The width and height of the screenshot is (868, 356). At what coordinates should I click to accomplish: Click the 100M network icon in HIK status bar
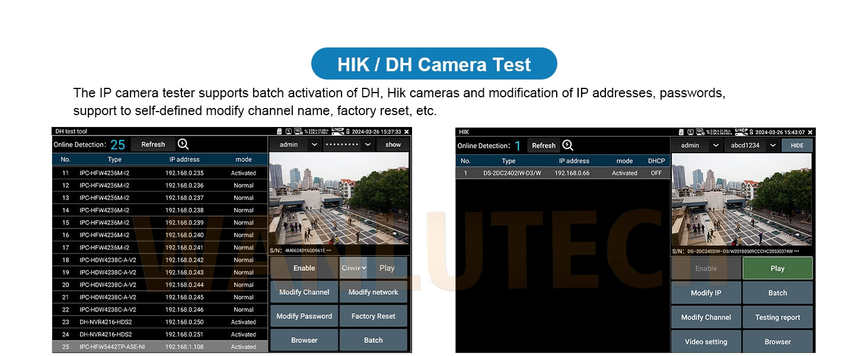click(700, 132)
